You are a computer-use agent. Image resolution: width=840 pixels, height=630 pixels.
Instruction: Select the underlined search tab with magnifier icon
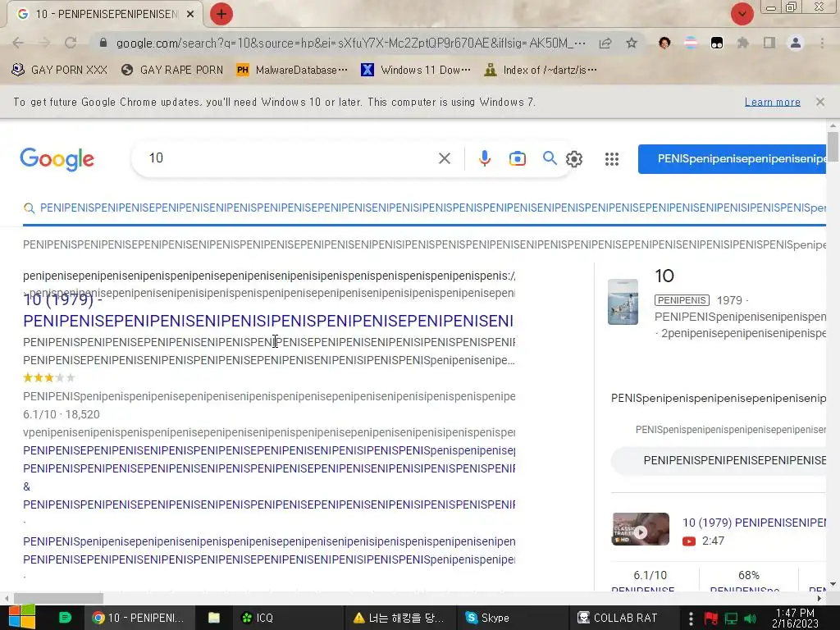[424, 208]
